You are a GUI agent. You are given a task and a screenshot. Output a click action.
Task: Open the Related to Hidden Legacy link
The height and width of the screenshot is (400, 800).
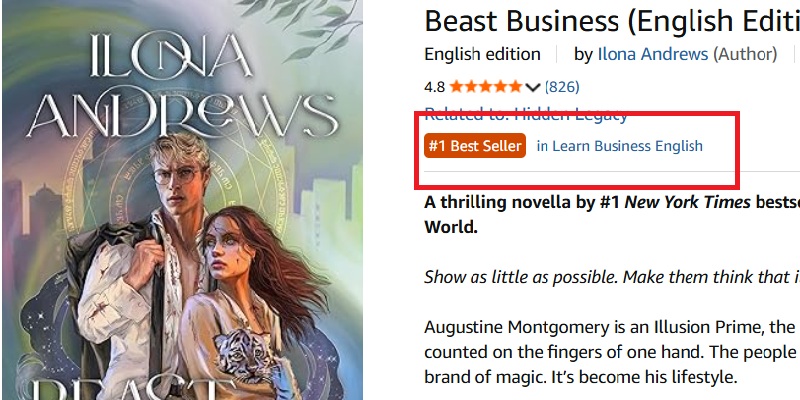point(526,114)
